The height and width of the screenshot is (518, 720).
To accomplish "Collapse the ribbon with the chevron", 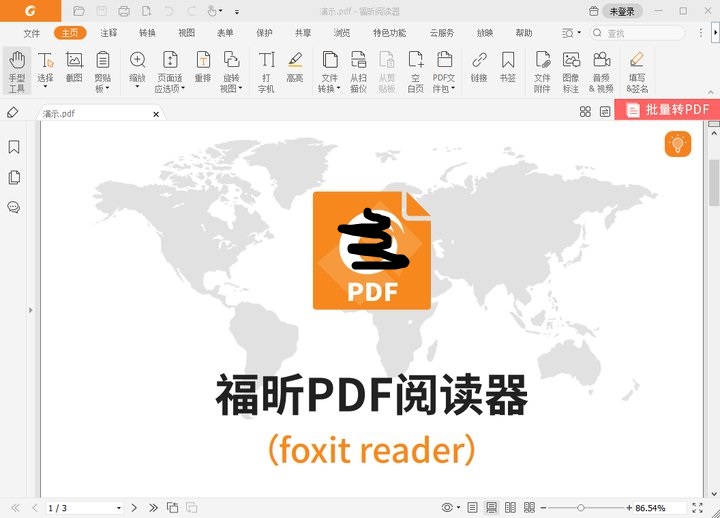I will coord(711,92).
